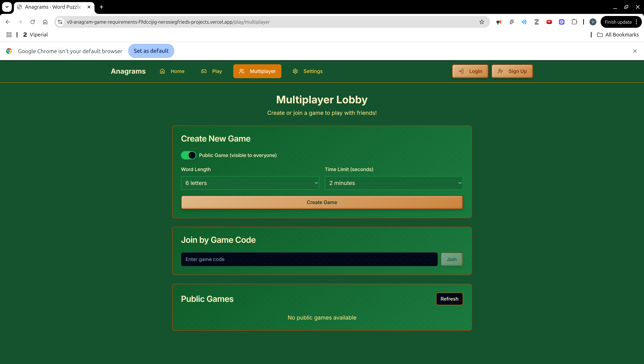Focus the Enter game code field
The image size is (644, 364).
point(309,259)
